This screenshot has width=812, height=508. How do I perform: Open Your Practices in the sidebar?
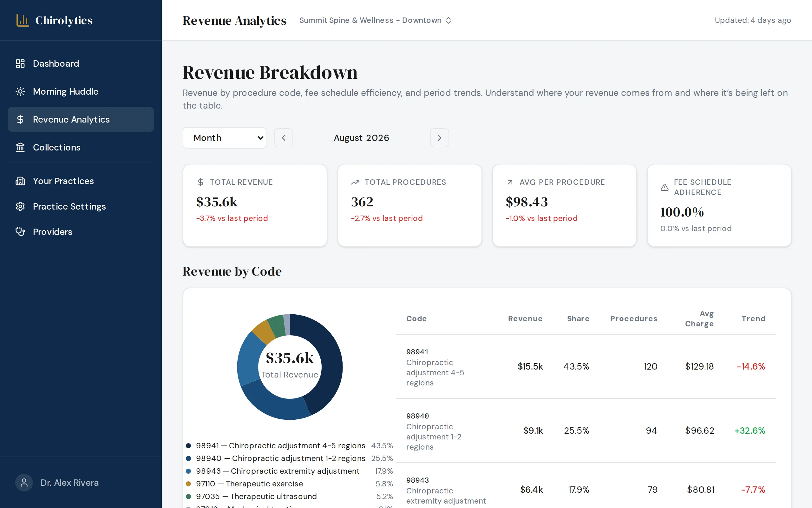pos(81,181)
